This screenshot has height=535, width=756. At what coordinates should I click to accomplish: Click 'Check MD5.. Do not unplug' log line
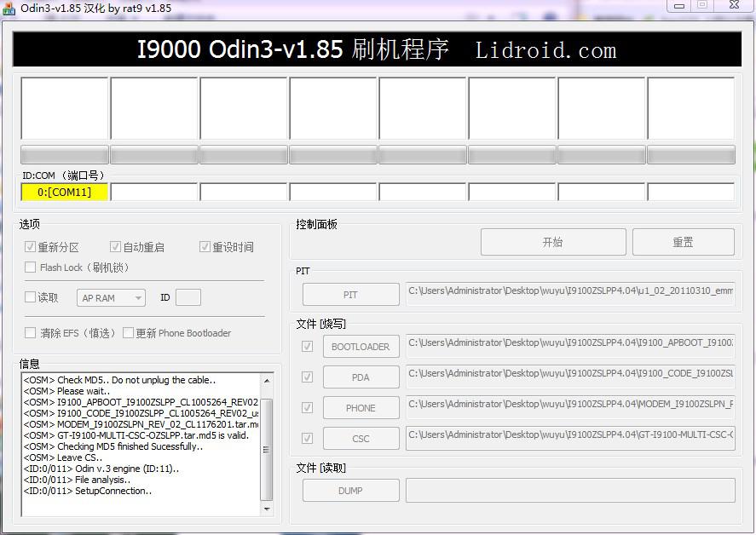119,380
